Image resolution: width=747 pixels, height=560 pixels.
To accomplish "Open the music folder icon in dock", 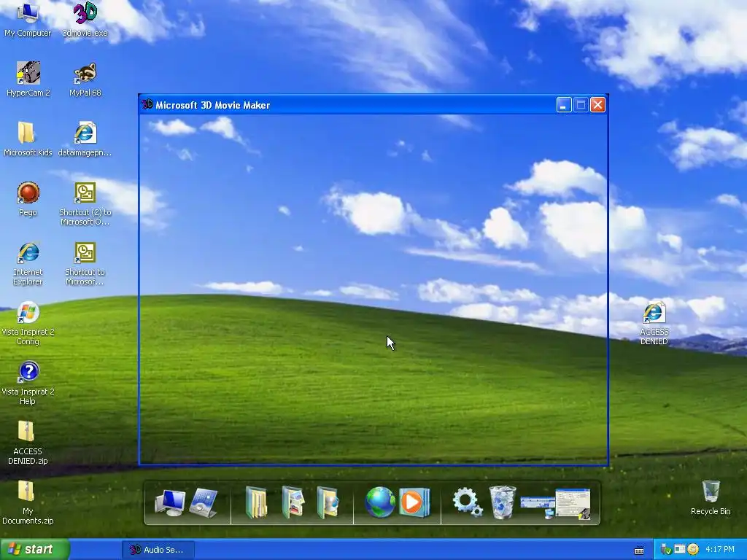I will [x=328, y=502].
